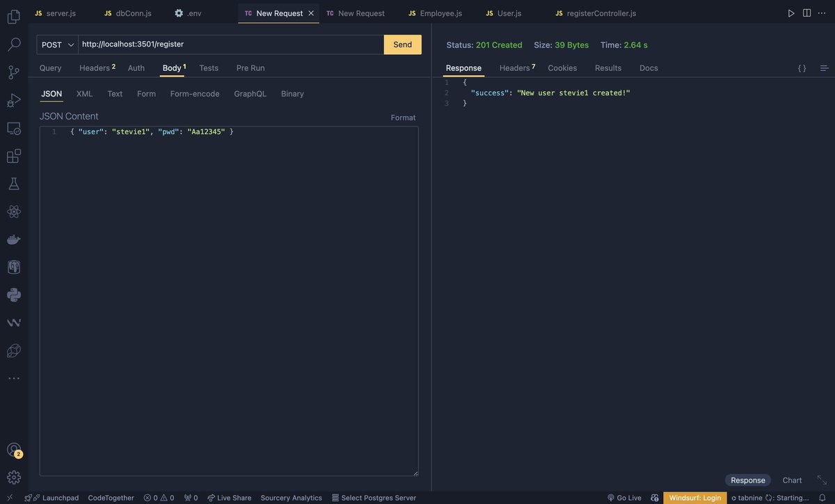This screenshot has height=504, width=835.
Task: Click the Copilot-style icon next to Go Live
Action: pyautogui.click(x=655, y=498)
